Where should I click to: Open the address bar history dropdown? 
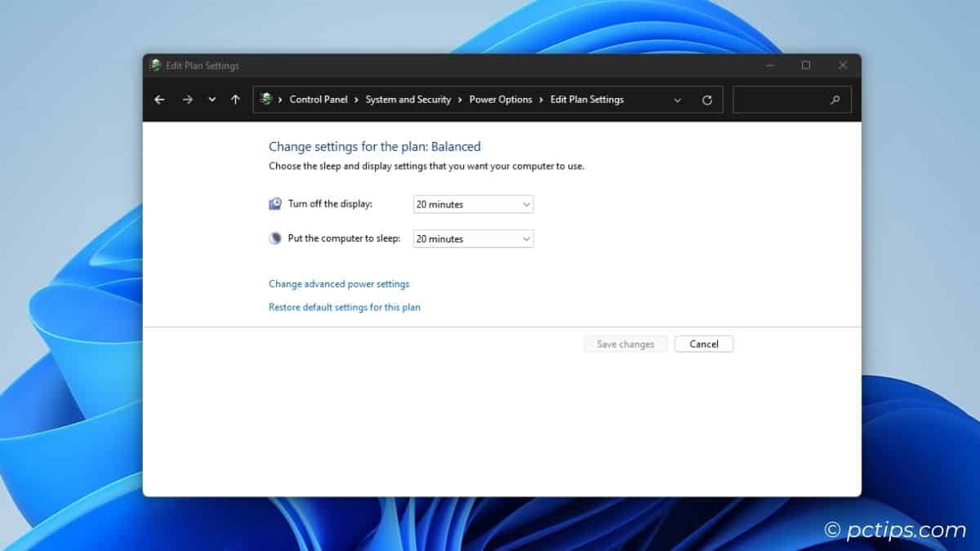tap(678, 99)
